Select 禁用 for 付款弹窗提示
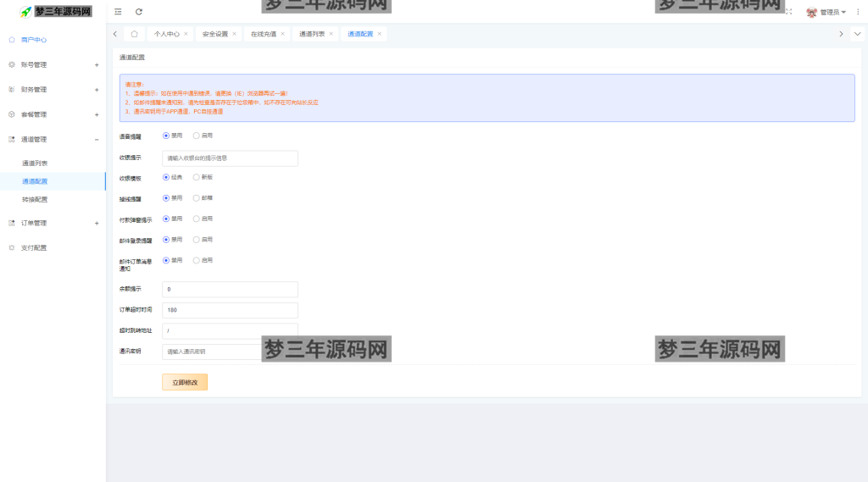The image size is (868, 482). point(166,219)
